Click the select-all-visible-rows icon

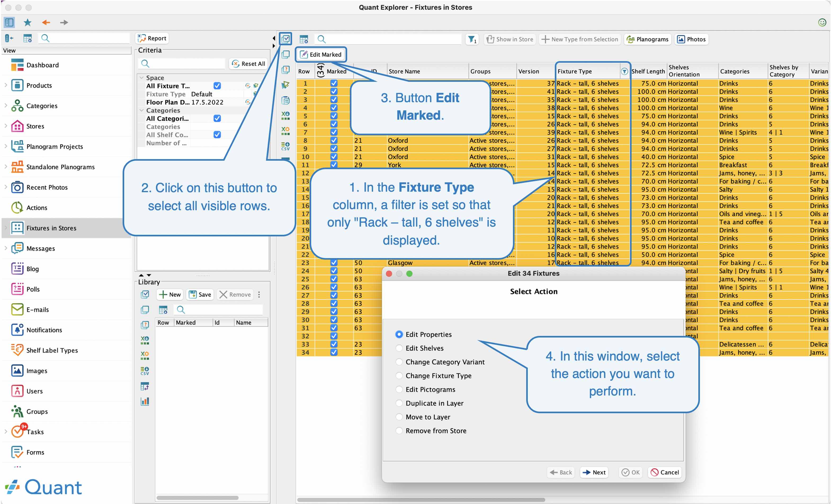click(285, 39)
